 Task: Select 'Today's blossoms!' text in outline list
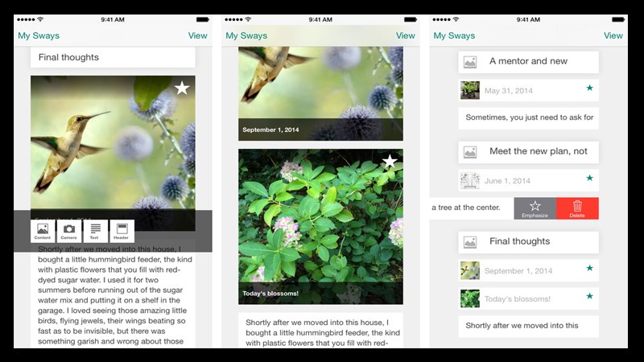coord(518,298)
